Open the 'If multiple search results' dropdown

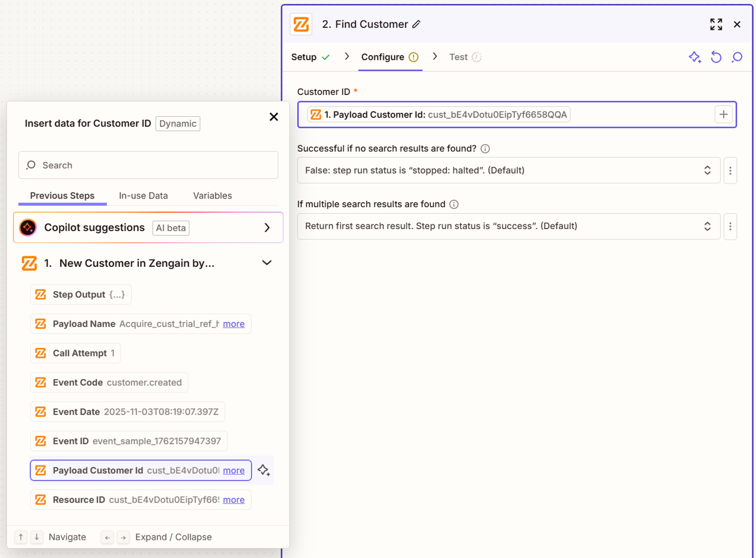(508, 226)
